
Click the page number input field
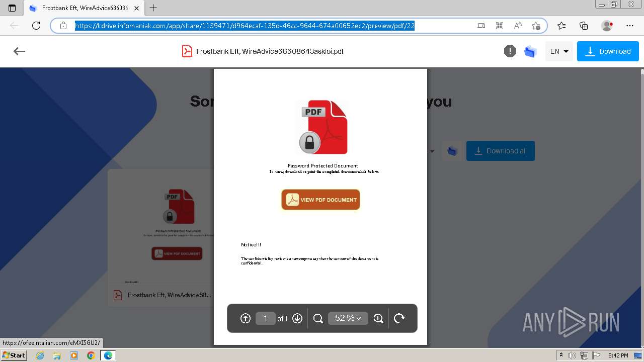265,318
